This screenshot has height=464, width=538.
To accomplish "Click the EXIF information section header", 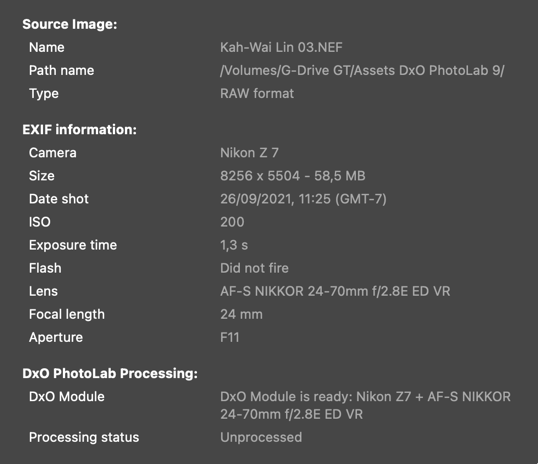I will click(80, 130).
